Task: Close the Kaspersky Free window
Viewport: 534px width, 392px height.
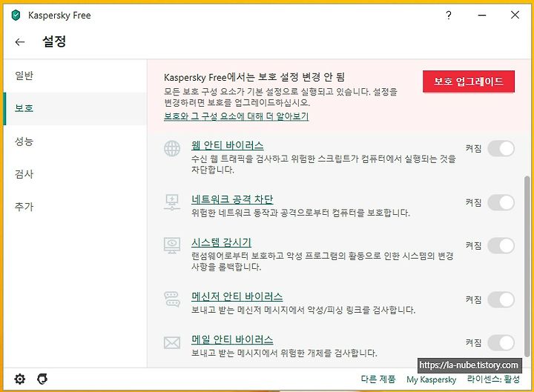Action: [515, 15]
